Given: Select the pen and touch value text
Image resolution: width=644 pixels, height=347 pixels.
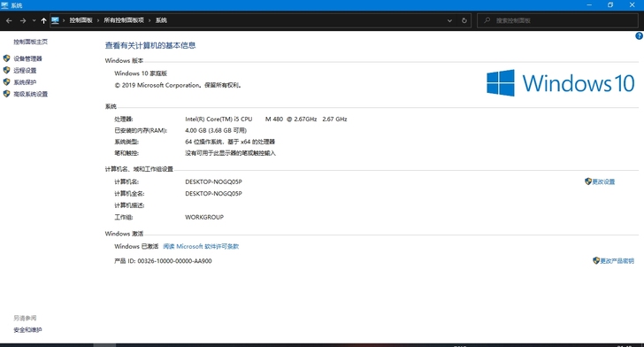Looking at the screenshot, I should (230, 153).
